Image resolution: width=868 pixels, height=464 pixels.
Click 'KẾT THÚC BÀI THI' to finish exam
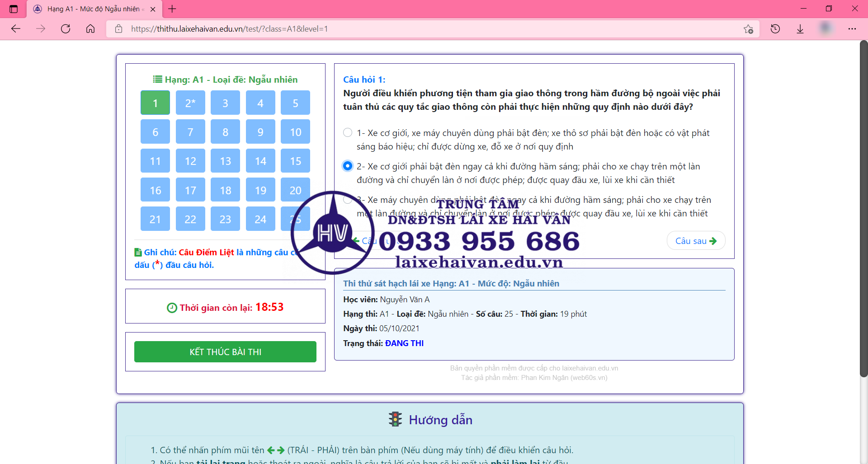[x=225, y=352]
